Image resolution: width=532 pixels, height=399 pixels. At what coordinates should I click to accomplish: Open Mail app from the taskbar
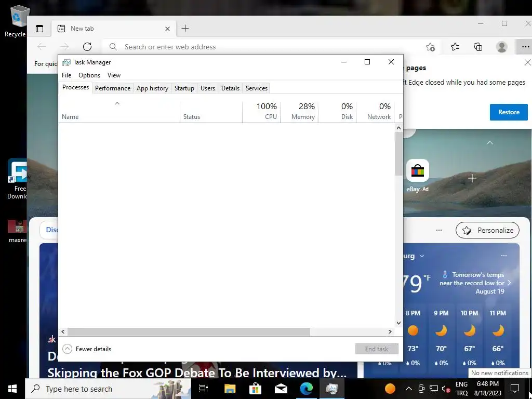(x=281, y=389)
